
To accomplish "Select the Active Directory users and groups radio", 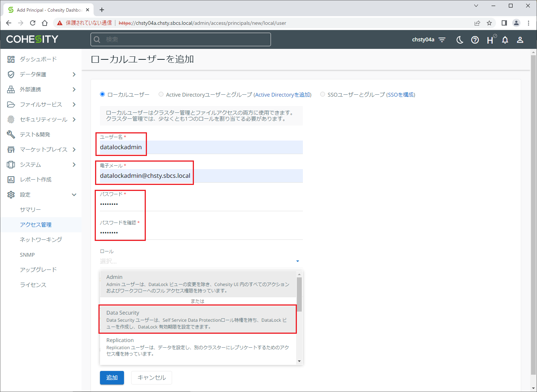I will [x=161, y=94].
